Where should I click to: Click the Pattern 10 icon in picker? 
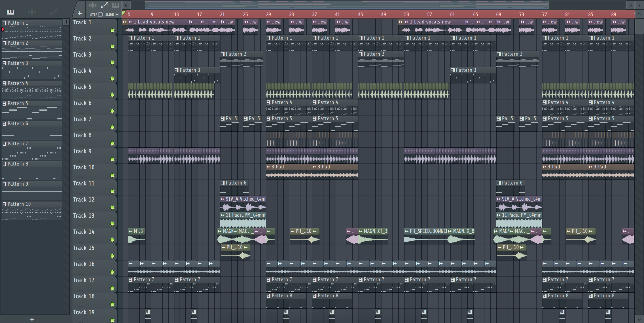click(x=4, y=204)
